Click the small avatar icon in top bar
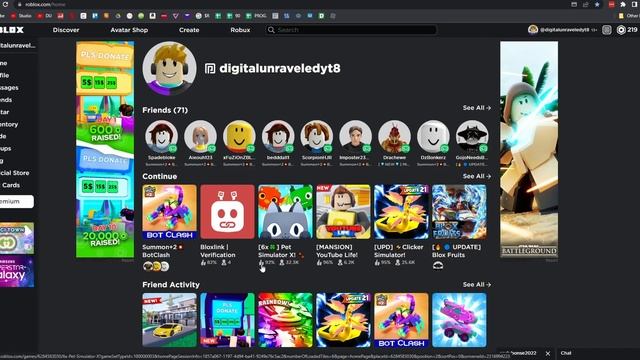Screen dimensions: 640x360 [533, 29]
